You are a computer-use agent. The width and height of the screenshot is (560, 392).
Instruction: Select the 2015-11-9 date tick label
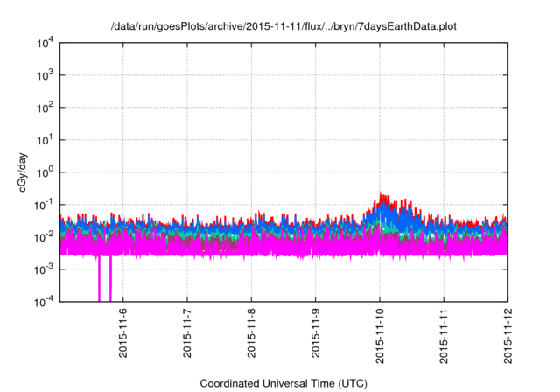(315, 333)
